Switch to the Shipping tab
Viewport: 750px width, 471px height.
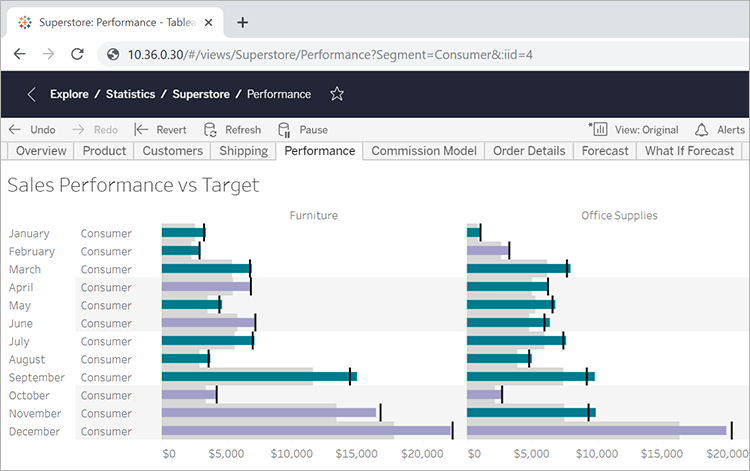pyautogui.click(x=243, y=151)
